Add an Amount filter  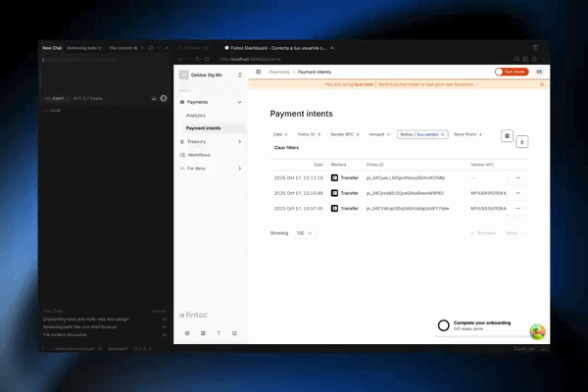(379, 134)
